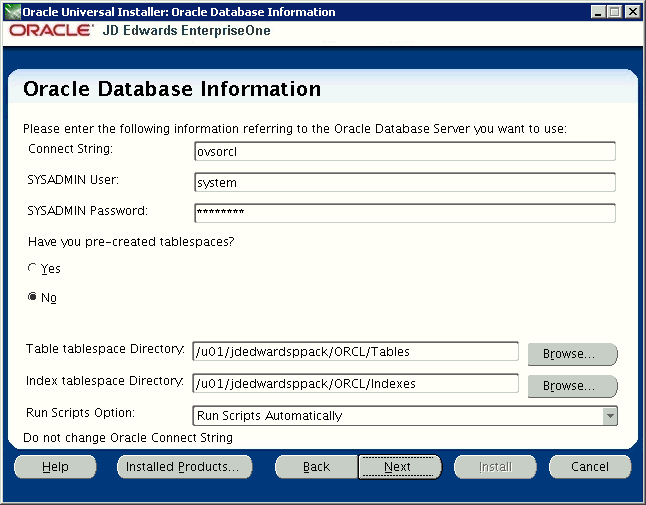Click the Run Scripts Automatically combo box
The image size is (646, 505).
click(x=405, y=416)
